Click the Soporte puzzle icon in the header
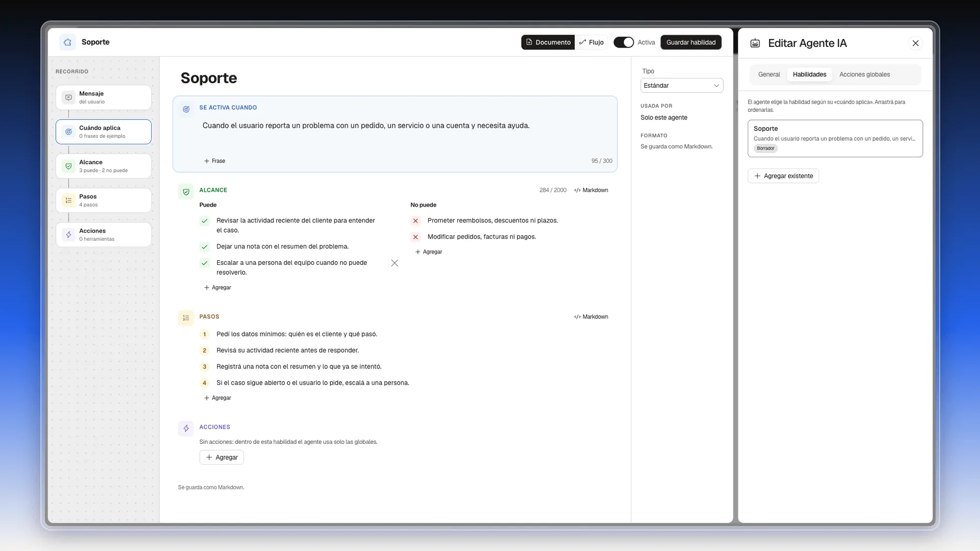This screenshot has width=980, height=551. (x=67, y=42)
